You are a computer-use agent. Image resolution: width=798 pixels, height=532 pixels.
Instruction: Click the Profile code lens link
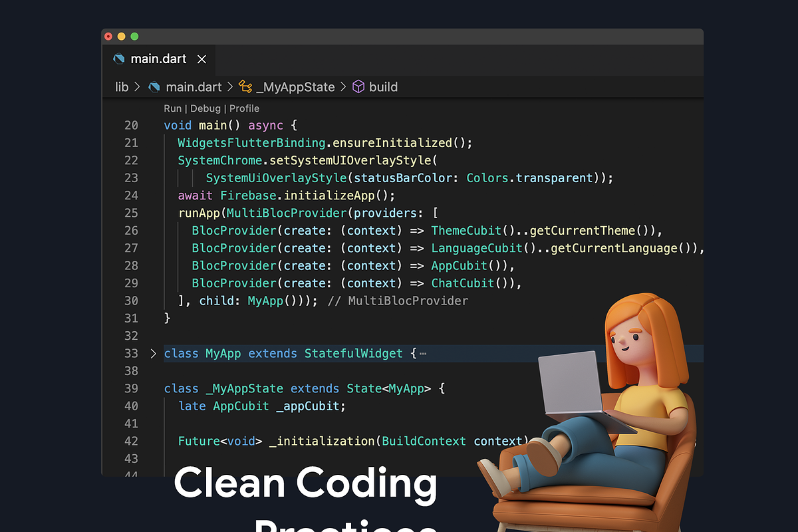(244, 108)
